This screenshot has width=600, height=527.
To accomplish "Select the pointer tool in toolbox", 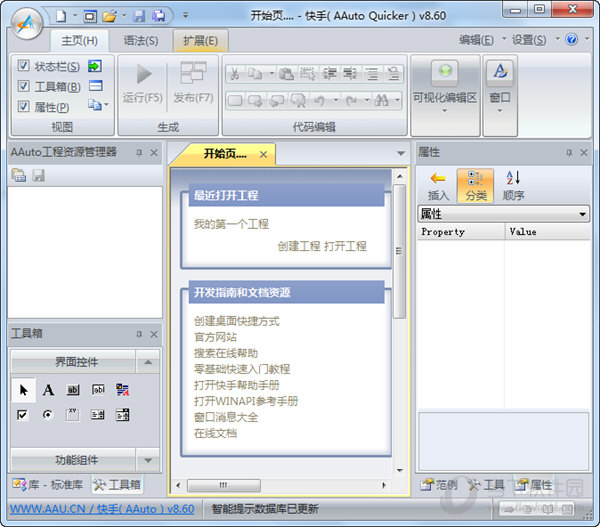I will tap(23, 390).
